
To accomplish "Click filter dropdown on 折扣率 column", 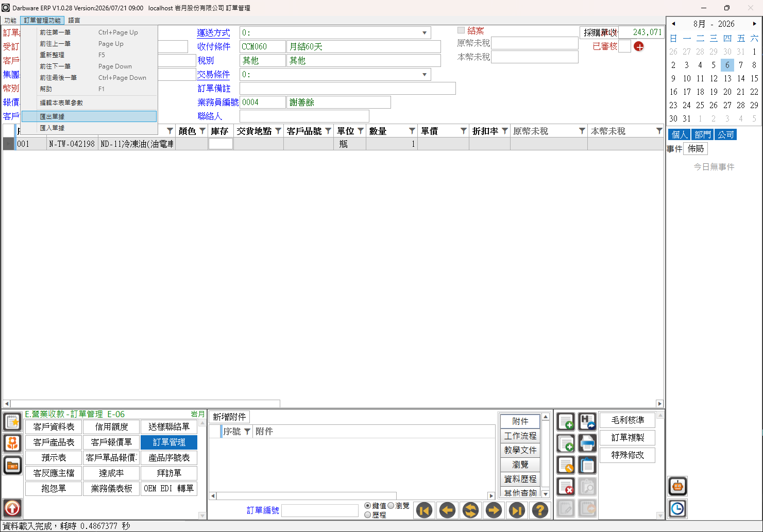I will pos(504,131).
